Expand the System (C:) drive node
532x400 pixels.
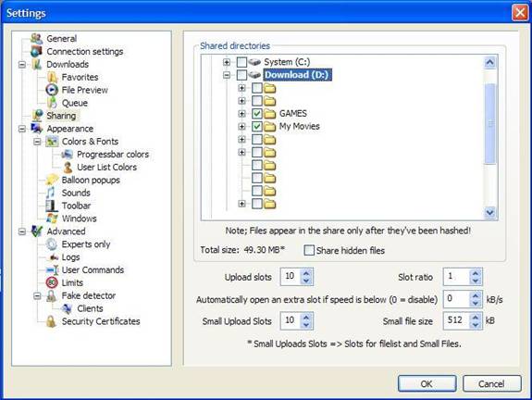pos(227,62)
